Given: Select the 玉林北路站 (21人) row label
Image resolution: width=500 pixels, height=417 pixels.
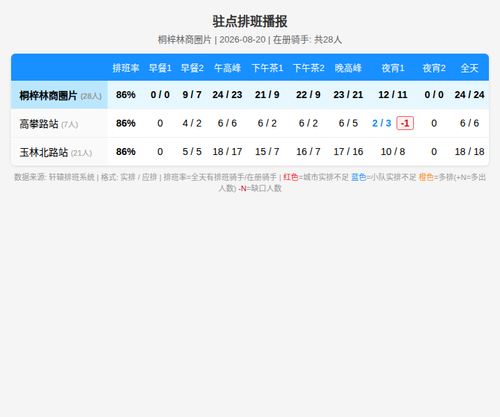Looking at the screenshot, I should [56, 152].
